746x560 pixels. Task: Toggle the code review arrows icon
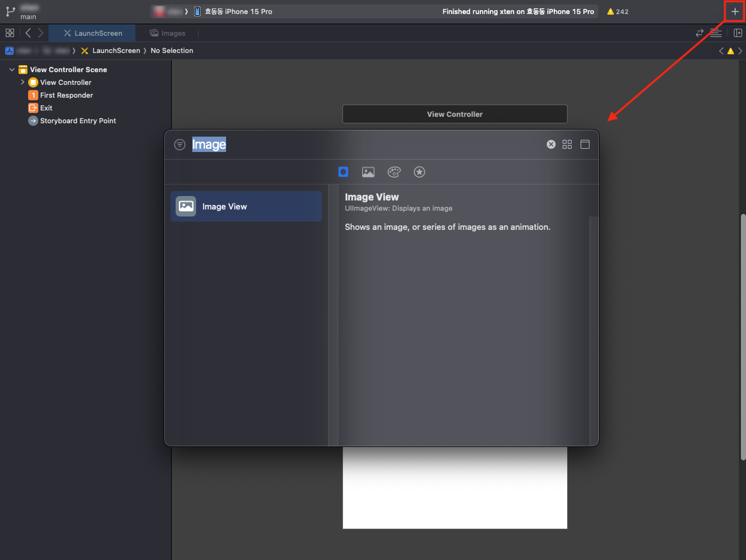pos(699,33)
